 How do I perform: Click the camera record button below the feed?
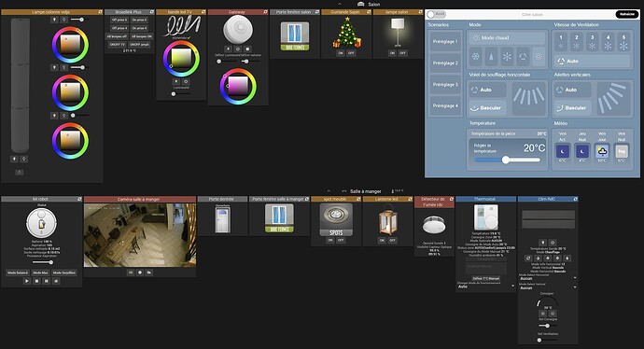pos(140,272)
